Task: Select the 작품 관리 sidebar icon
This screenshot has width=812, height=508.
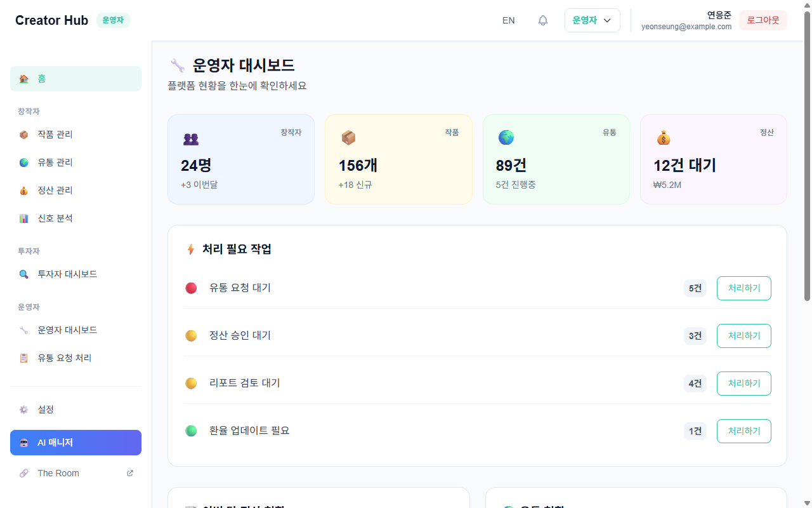Action: click(x=24, y=134)
